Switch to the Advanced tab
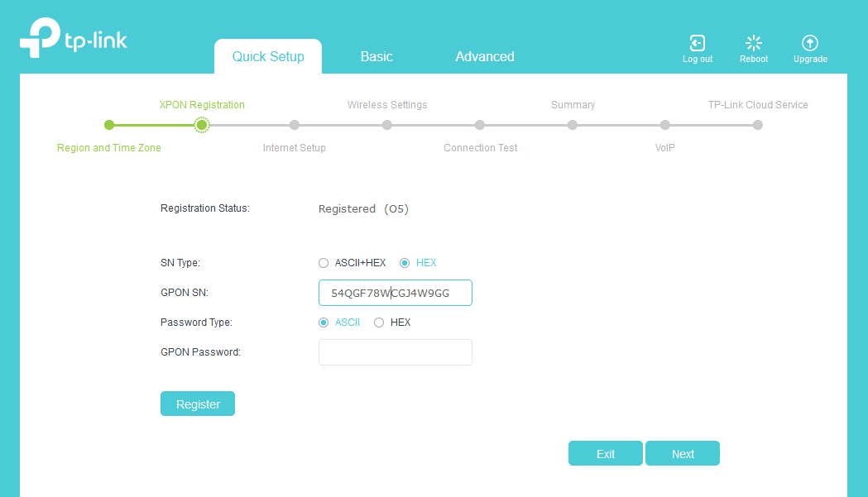868x497 pixels. click(484, 56)
